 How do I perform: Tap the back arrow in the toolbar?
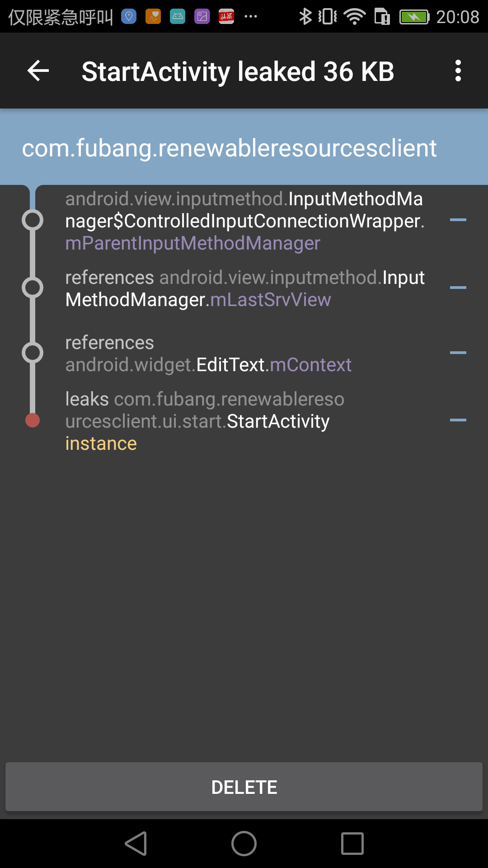pos(38,71)
